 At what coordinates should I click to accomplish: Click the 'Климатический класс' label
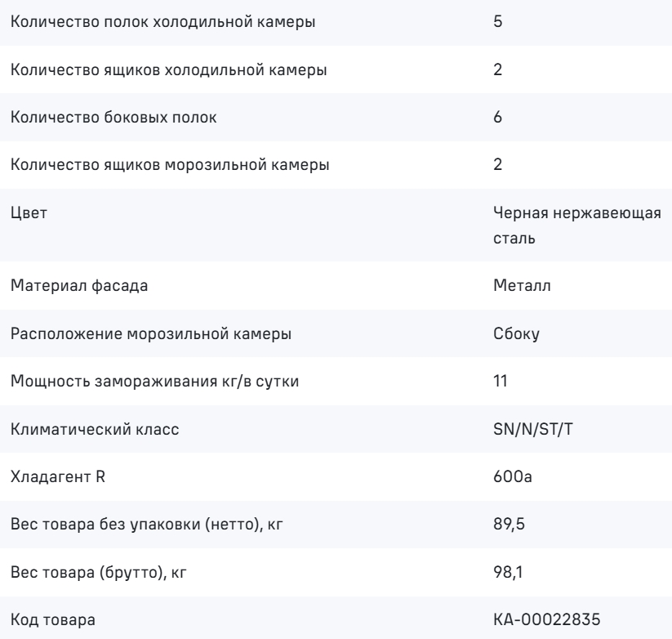[x=95, y=429]
